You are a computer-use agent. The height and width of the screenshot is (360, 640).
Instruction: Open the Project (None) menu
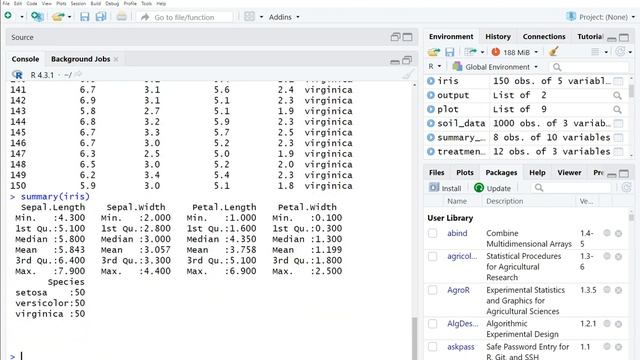[x=601, y=17]
